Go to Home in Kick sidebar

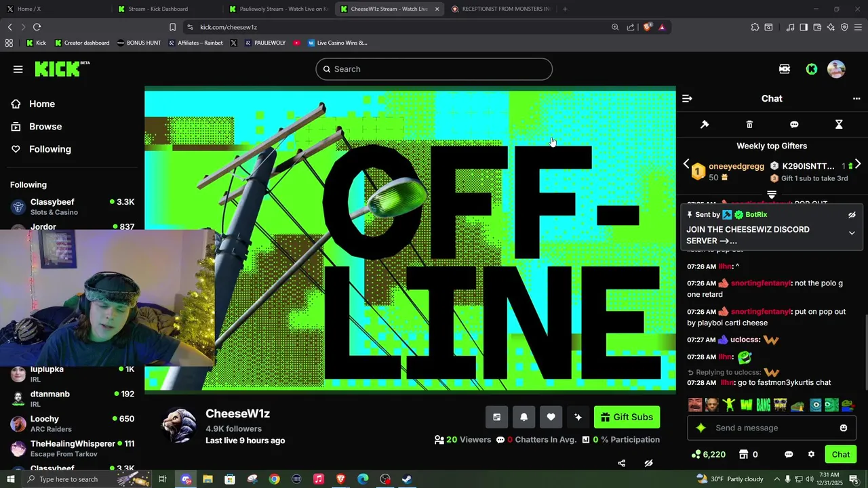click(x=42, y=104)
